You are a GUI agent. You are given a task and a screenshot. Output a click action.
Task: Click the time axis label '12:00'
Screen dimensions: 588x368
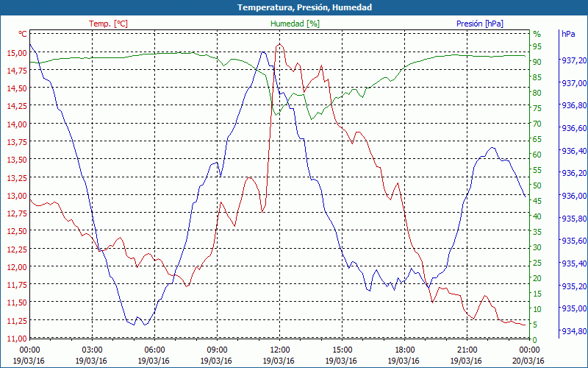tap(280, 350)
